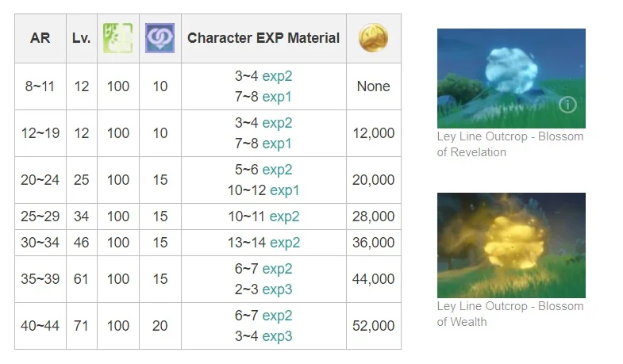The image size is (623, 364).
Task: Select exp2 link in the AR 30~34 row
Action: point(284,242)
